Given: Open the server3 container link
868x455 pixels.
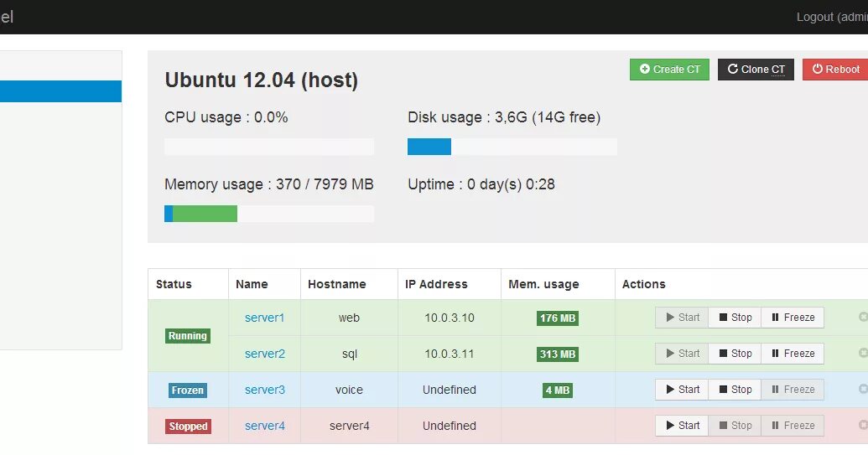Looking at the screenshot, I should pos(265,390).
